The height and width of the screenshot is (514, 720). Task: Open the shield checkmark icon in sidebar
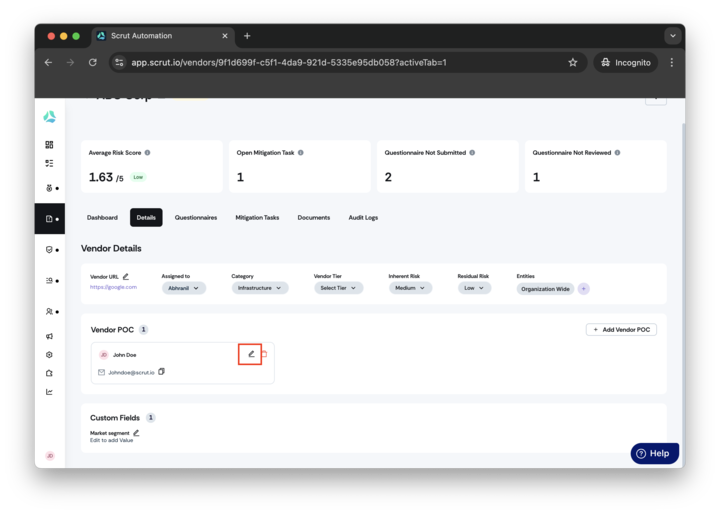[x=49, y=250]
